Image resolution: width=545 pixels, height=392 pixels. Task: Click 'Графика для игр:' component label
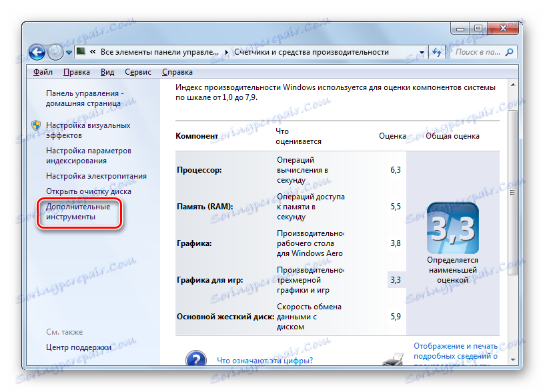click(x=209, y=280)
